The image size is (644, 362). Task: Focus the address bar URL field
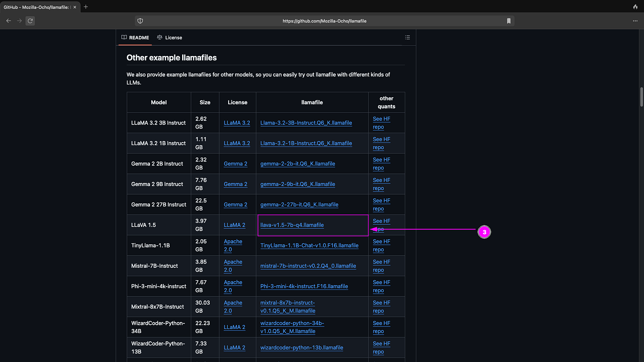point(324,21)
